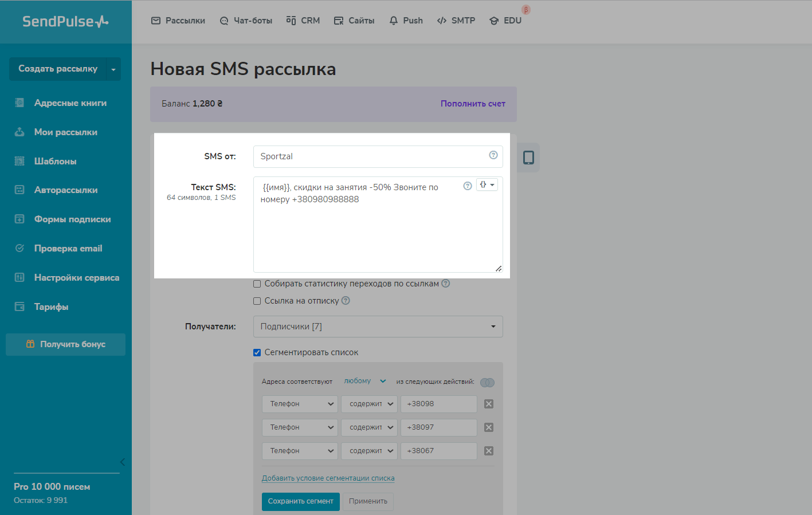Open the Чат-боты top menu
This screenshot has height=515, width=812.
point(246,21)
